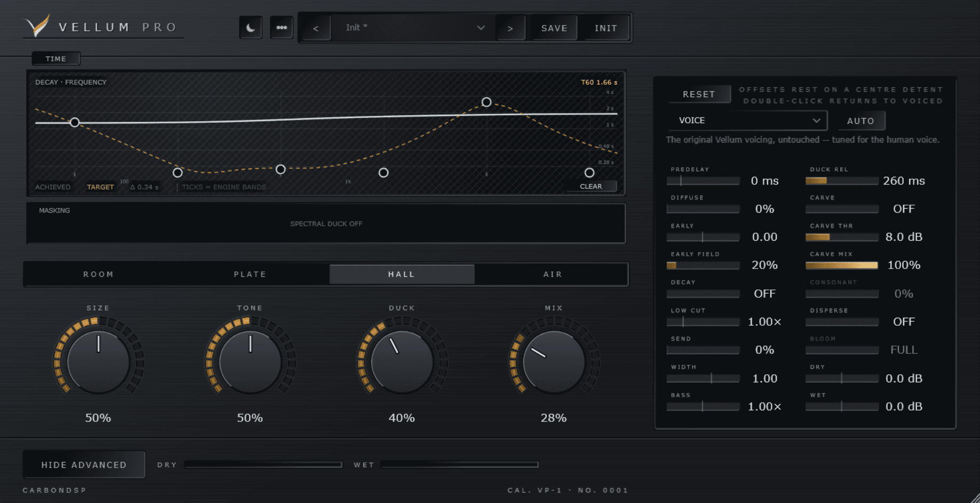Click the bottom WET level meter

coord(459,465)
